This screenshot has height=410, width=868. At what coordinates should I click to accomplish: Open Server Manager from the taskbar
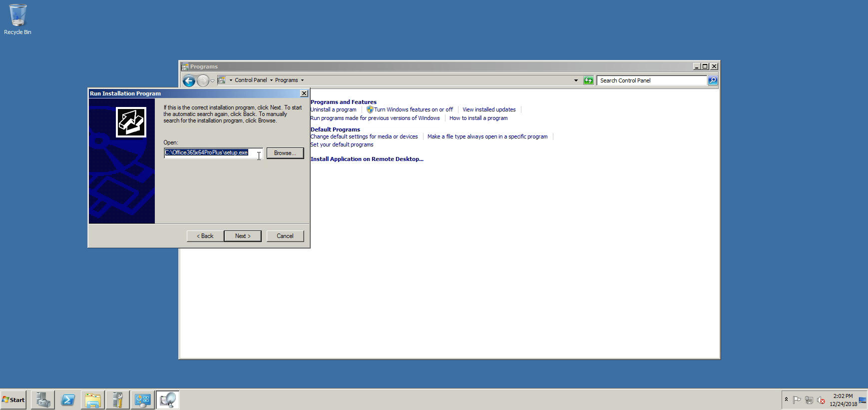[x=43, y=399]
